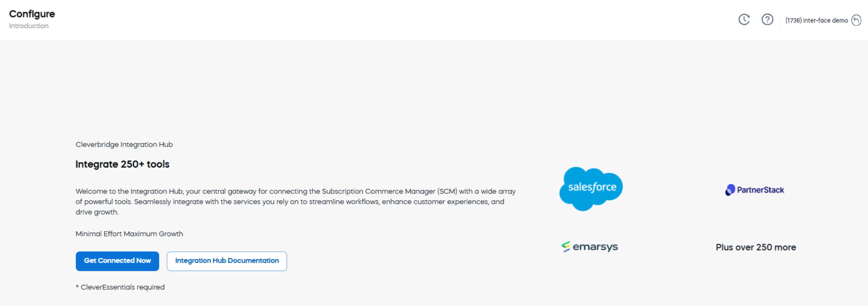Viewport: 868px width, 306px height.
Task: Click the Introduction subtitle
Action: click(29, 26)
